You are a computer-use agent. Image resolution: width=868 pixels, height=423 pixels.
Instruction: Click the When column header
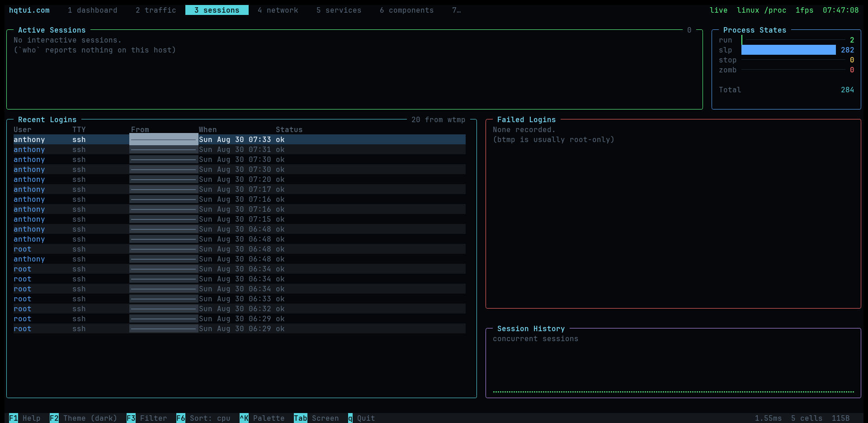(208, 129)
